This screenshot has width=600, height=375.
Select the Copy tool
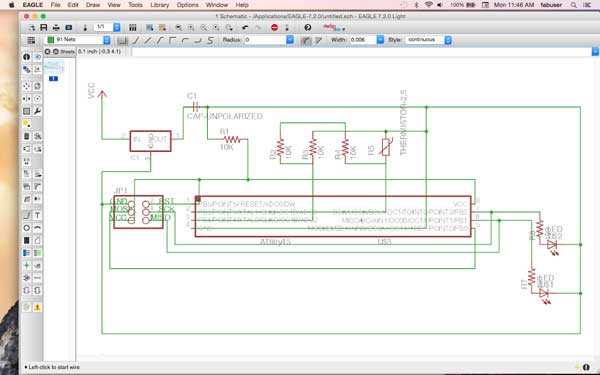38,86
